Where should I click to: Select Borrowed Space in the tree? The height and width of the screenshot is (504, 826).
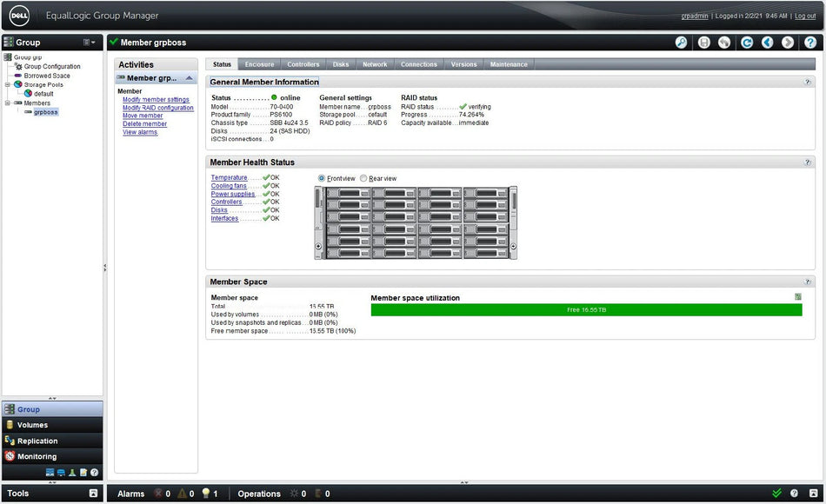[47, 76]
